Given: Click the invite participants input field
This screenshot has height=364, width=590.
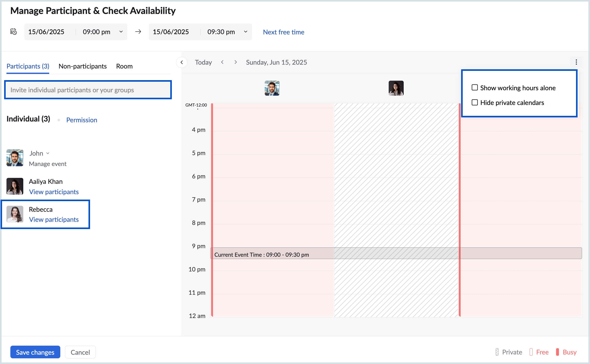Looking at the screenshot, I should (88, 90).
